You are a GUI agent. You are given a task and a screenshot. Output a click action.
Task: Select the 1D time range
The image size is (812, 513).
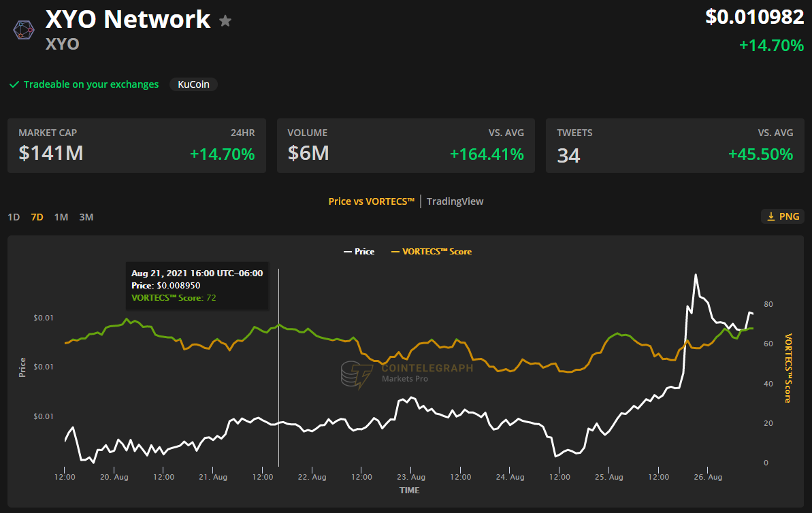tap(14, 217)
